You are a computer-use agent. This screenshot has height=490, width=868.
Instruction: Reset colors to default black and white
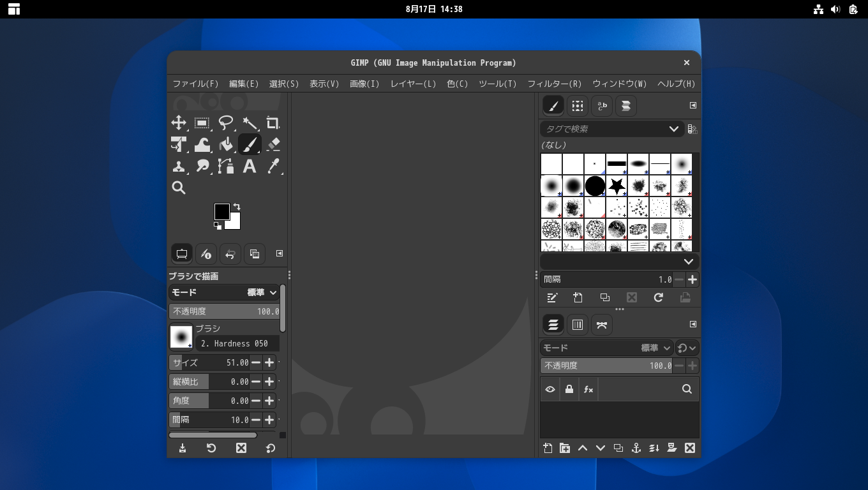(218, 225)
